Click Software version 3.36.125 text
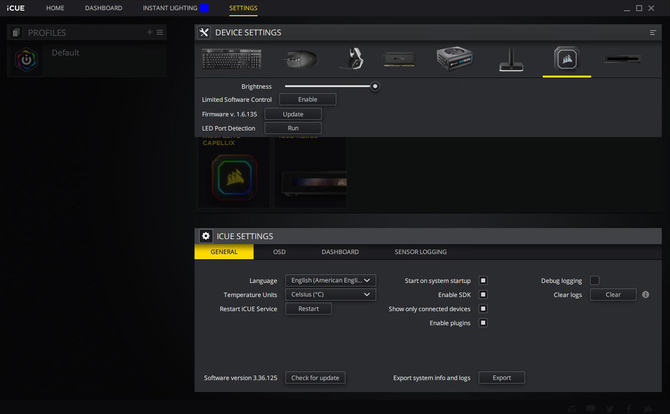The height and width of the screenshot is (414, 670). coord(241,378)
